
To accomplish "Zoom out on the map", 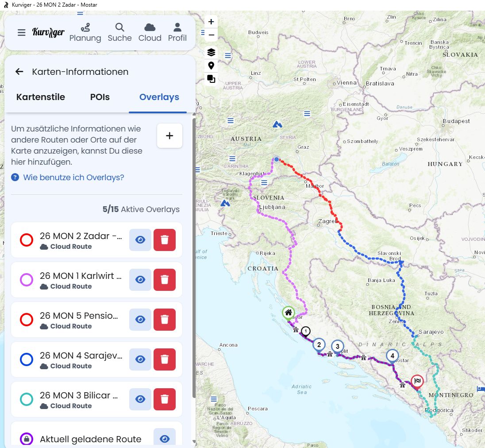I will tap(211, 35).
